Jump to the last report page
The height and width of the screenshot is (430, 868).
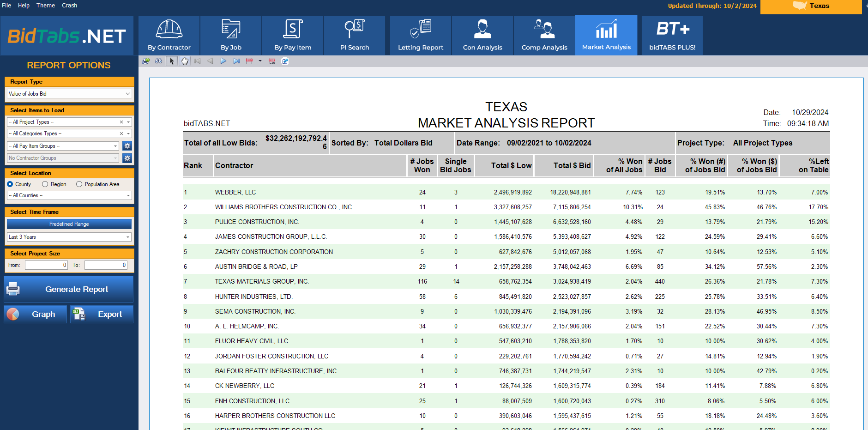(236, 61)
